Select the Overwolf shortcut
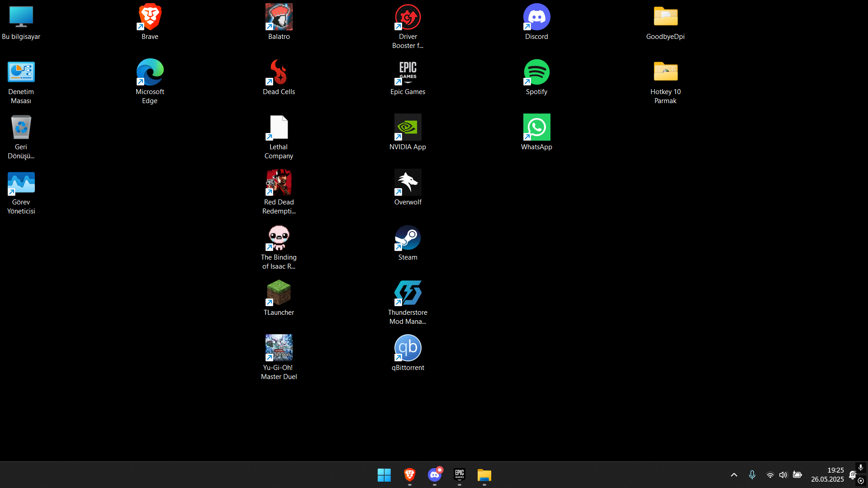 pos(408,188)
